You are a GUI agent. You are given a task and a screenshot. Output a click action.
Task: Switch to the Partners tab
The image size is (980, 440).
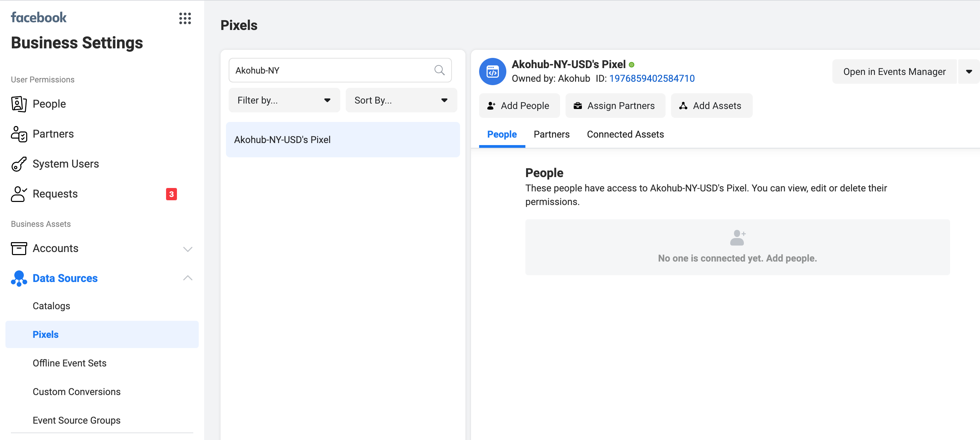click(551, 135)
